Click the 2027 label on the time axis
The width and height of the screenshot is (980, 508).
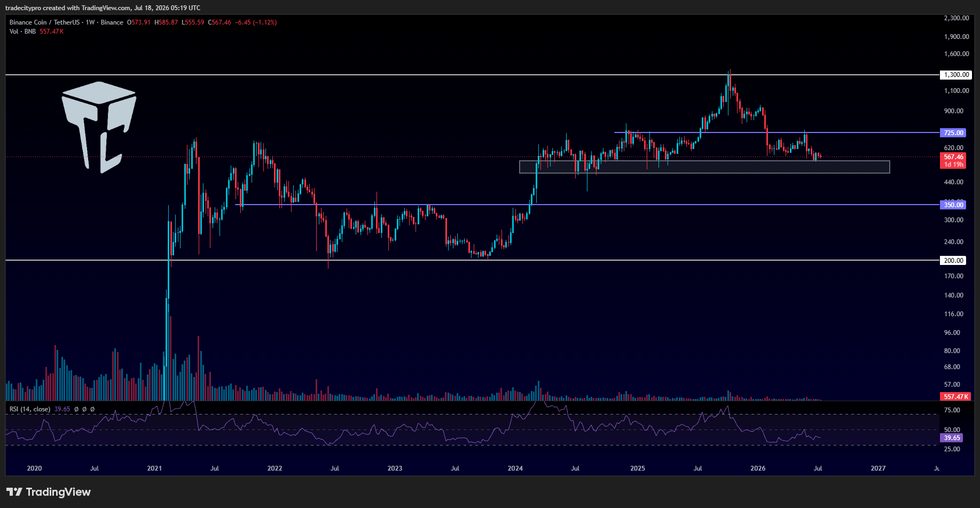click(878, 468)
